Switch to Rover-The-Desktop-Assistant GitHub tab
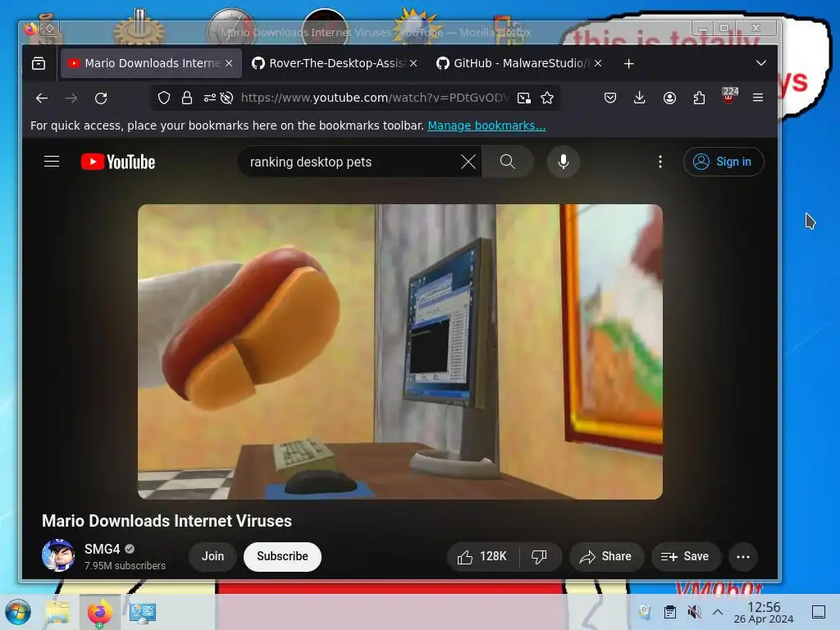The height and width of the screenshot is (630, 840). point(336,63)
